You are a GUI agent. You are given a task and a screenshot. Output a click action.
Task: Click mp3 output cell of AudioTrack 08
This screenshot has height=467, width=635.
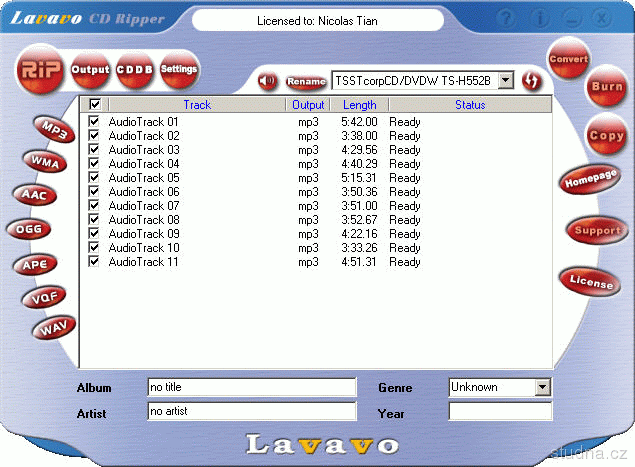pyautogui.click(x=308, y=220)
